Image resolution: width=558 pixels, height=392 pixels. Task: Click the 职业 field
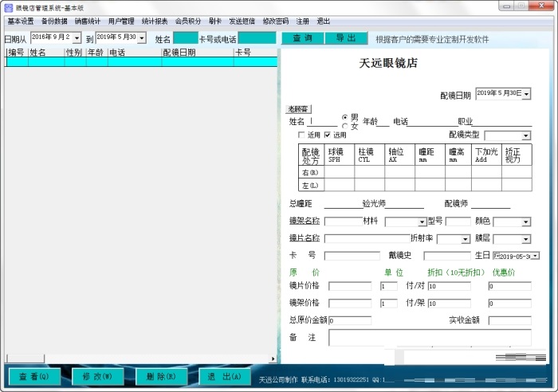[x=501, y=122]
